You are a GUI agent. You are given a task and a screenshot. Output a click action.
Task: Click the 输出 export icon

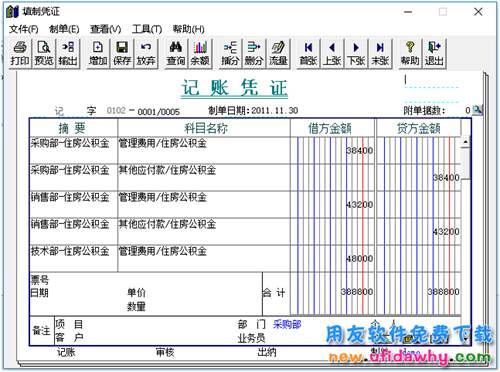[68, 53]
